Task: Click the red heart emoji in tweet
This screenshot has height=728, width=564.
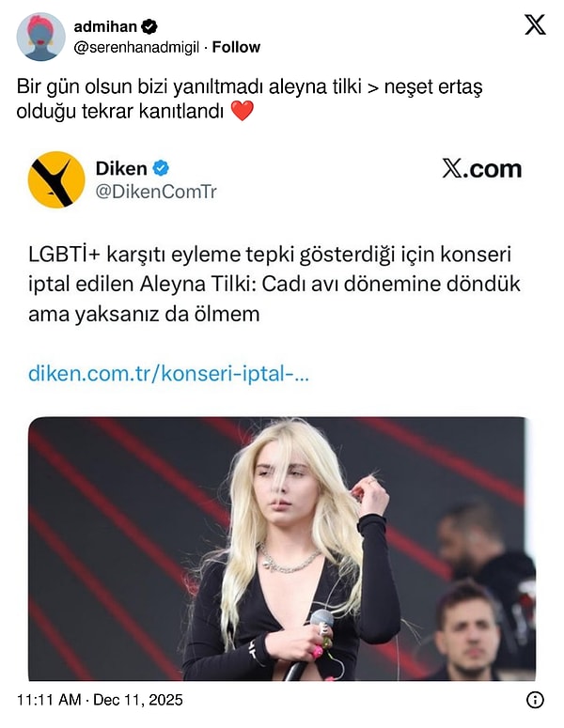Action: coord(242,111)
